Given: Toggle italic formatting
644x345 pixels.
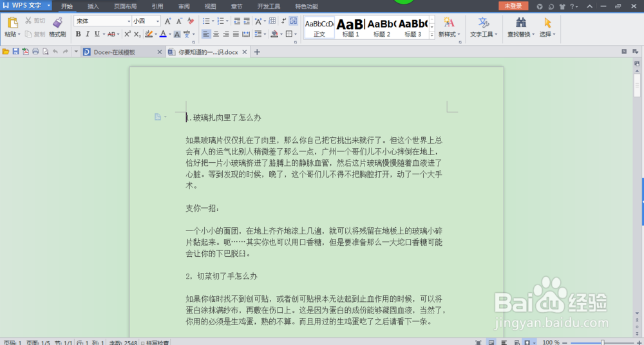Looking at the screenshot, I should tap(88, 34).
